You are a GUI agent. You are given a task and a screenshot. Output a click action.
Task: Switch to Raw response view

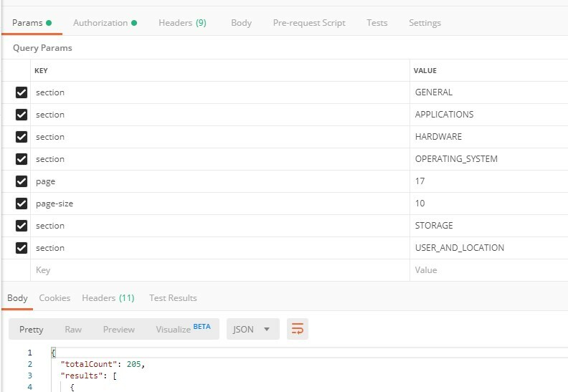point(73,330)
